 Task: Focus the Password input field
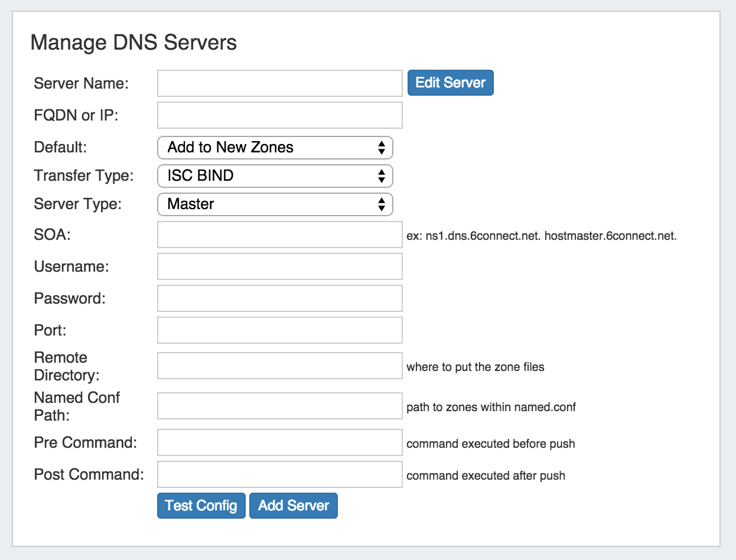click(279, 298)
